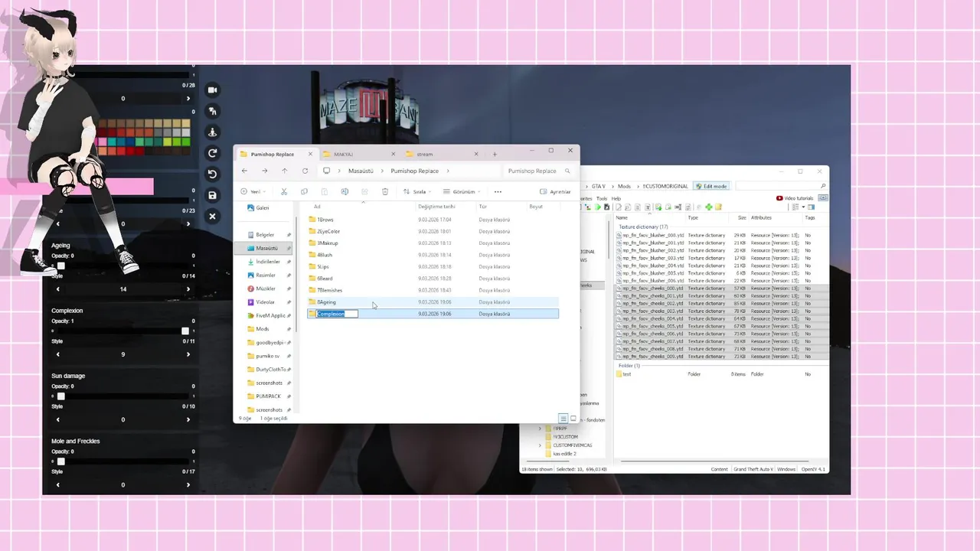Click the File Explorer search box
The image size is (980, 551).
538,171
